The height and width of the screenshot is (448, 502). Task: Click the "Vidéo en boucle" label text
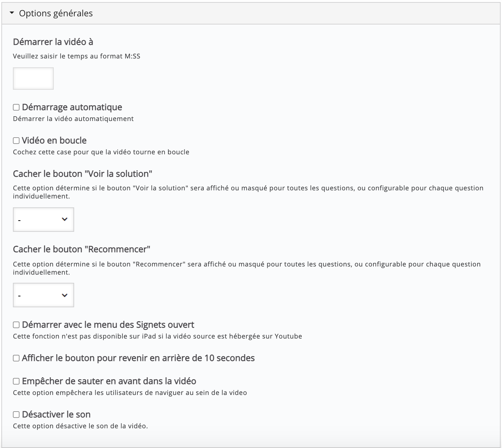click(x=54, y=140)
